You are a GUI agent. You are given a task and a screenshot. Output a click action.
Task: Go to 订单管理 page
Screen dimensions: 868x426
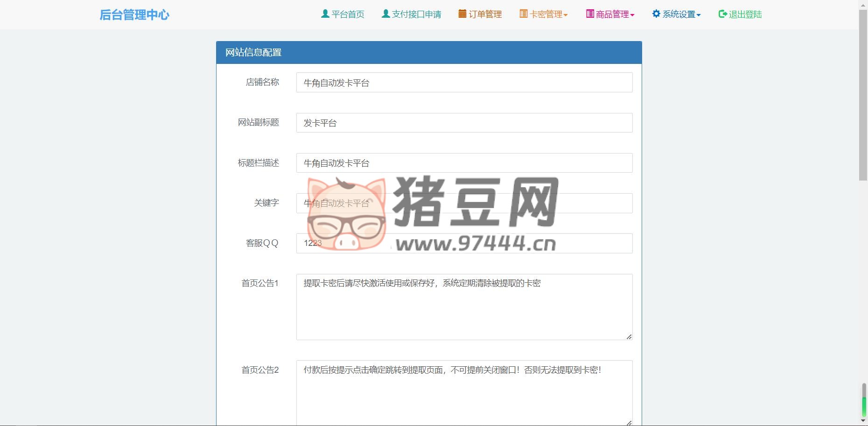tap(480, 14)
